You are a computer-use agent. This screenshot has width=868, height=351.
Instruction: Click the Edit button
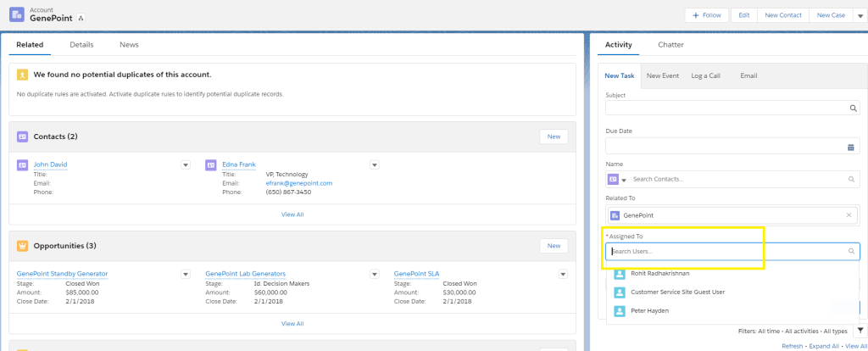pos(744,15)
